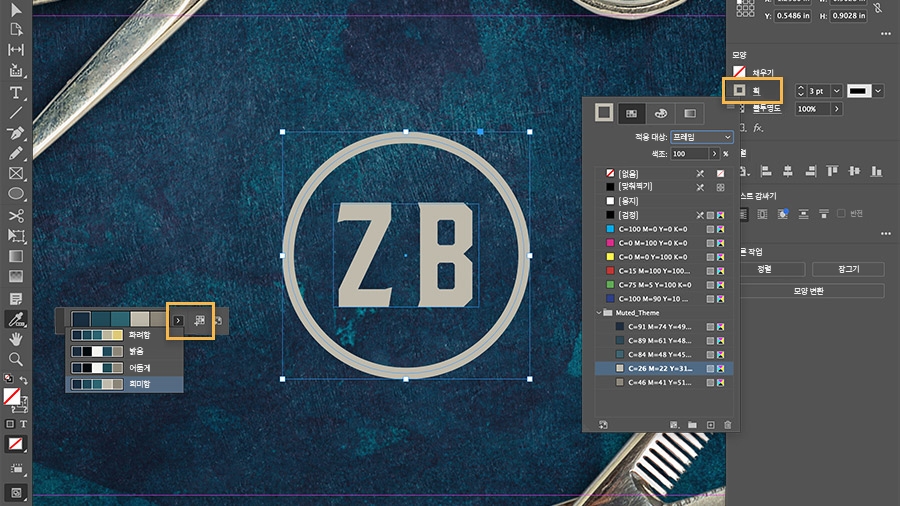
Task: Select the Gradient Swatch tool
Action: coord(15,256)
